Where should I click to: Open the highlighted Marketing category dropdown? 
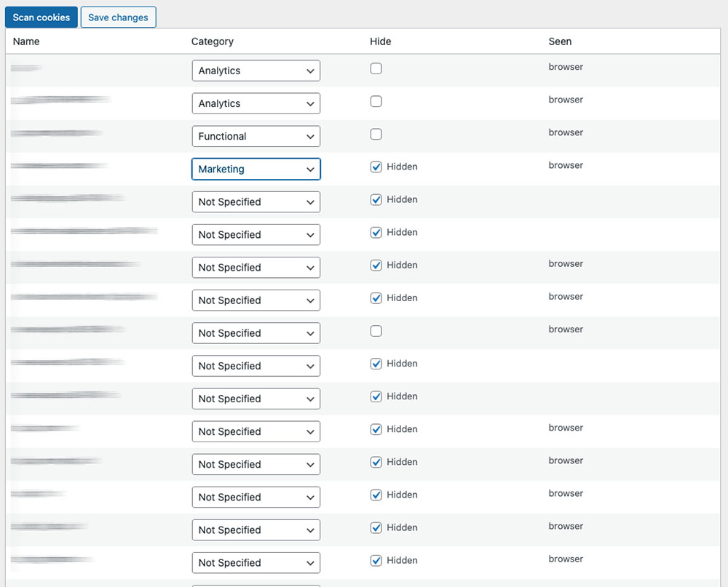256,169
